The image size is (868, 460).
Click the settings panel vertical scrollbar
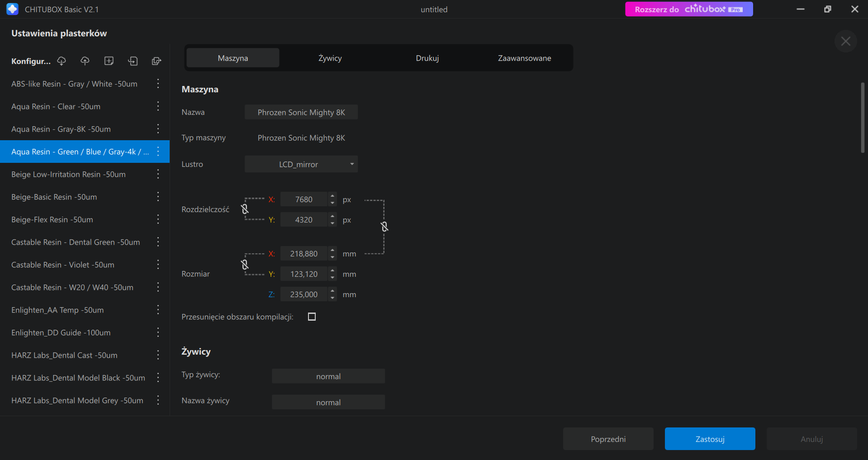(863, 118)
